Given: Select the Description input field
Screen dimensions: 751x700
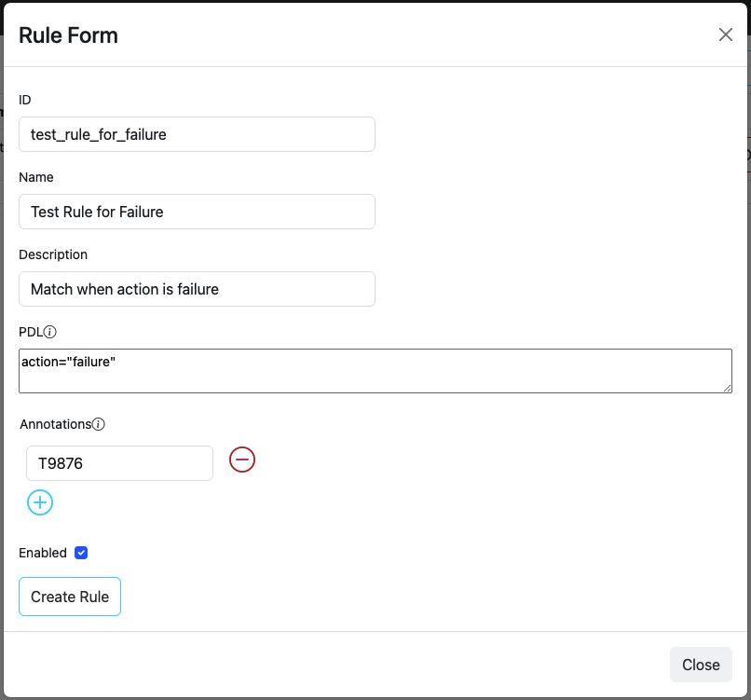Looking at the screenshot, I should (197, 289).
